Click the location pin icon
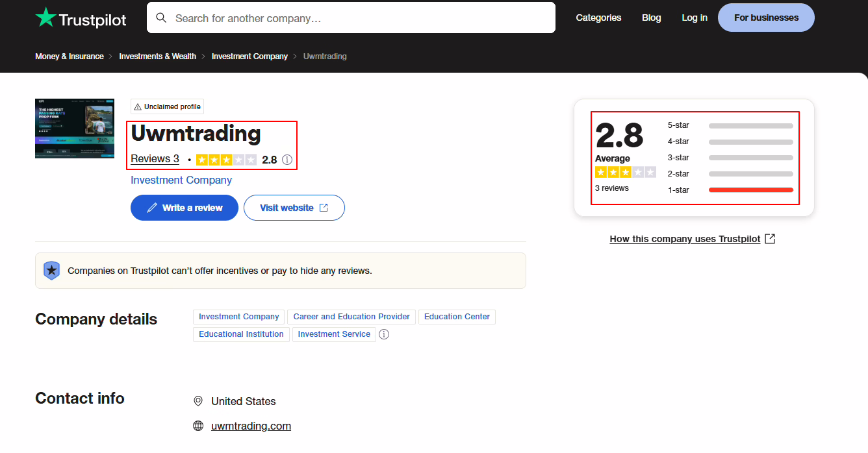Screen dimensions: 868x453 coord(198,401)
